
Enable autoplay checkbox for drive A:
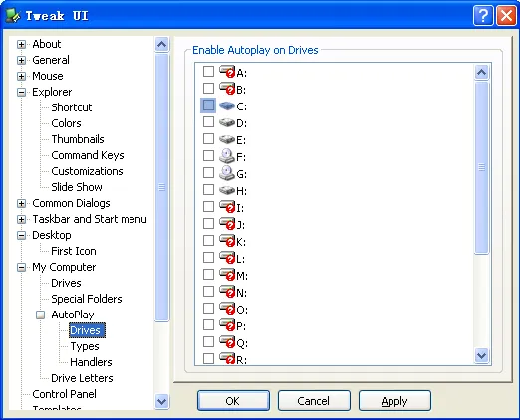pos(208,71)
